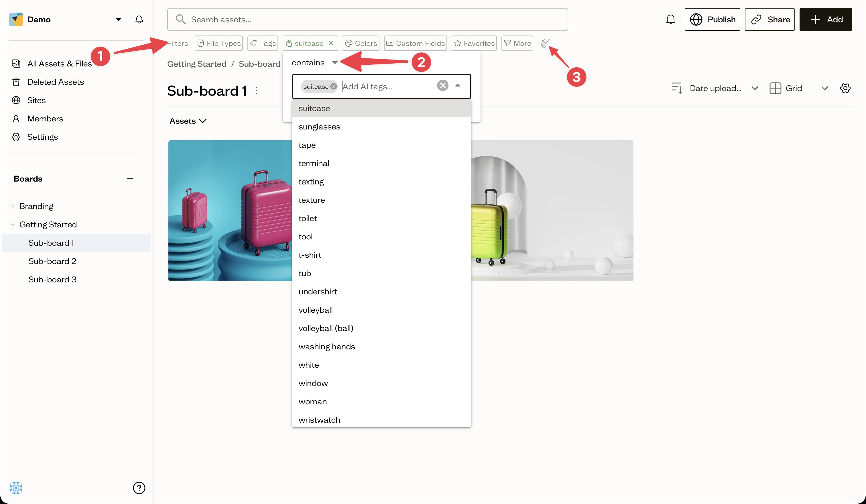This screenshot has width=866, height=504.
Task: Click the search magnifier icon
Action: 180,19
